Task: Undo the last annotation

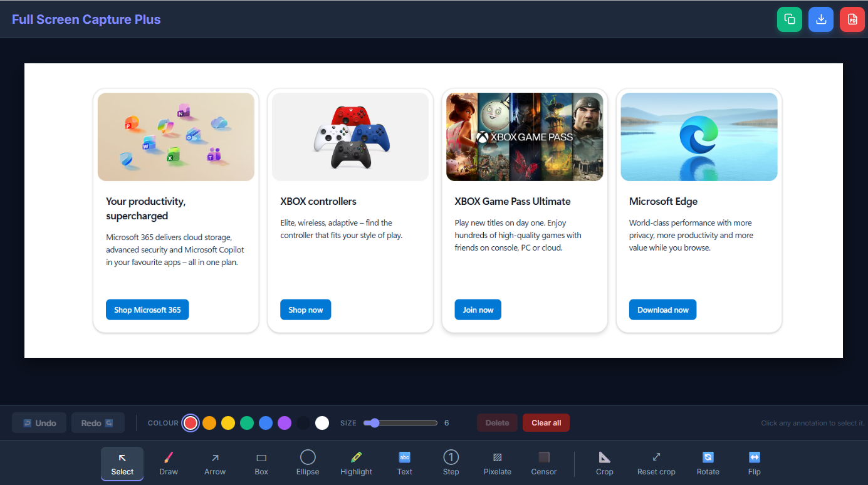Action: pos(39,423)
